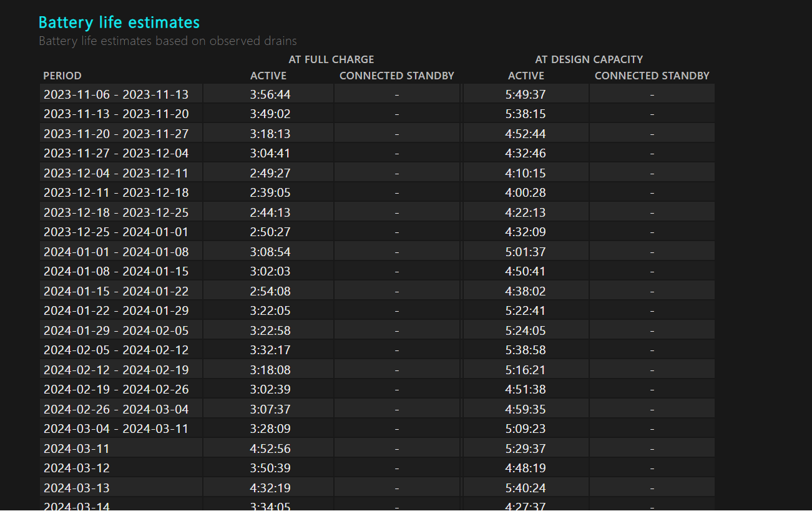Click design capacity active value 5:09:23
This screenshot has width=812, height=511.
coord(526,429)
